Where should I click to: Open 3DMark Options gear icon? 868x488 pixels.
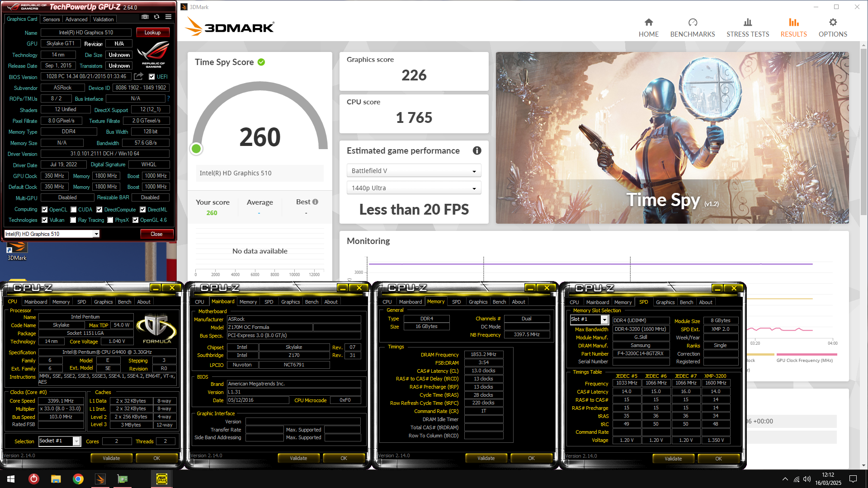pyautogui.click(x=833, y=23)
